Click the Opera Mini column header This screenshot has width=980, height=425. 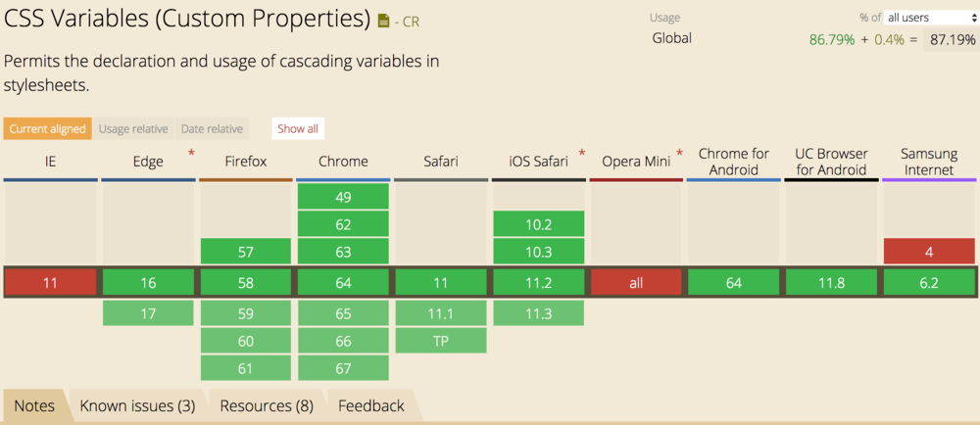636,162
